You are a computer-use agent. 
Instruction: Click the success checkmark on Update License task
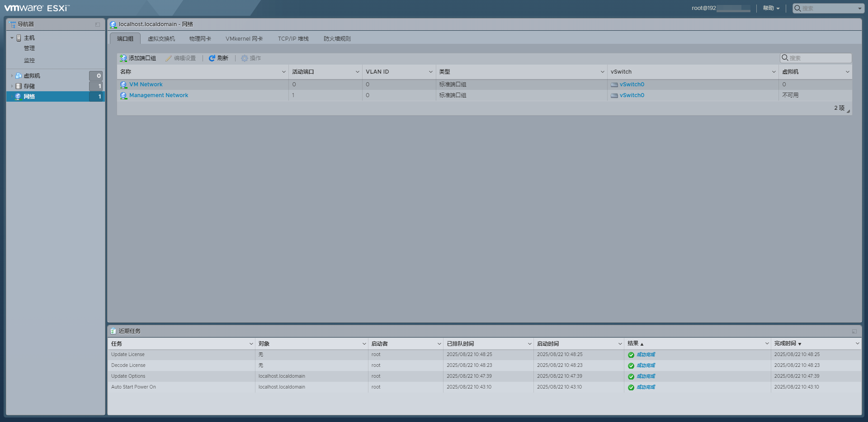tap(631, 354)
